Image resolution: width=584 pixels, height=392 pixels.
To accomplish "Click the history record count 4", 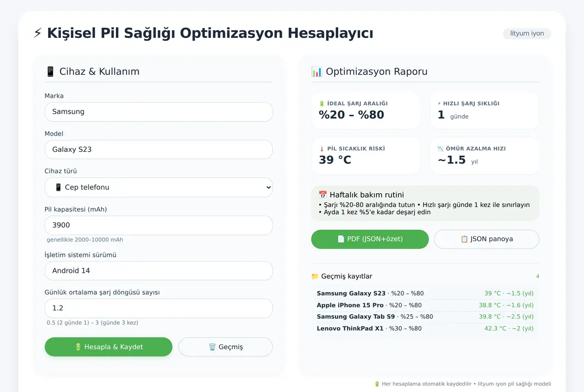I will 538,276.
